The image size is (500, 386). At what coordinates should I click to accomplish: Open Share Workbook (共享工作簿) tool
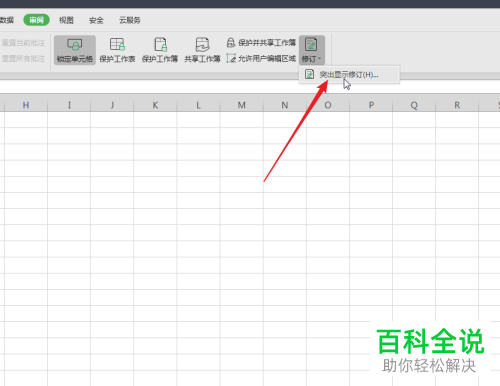coord(202,50)
